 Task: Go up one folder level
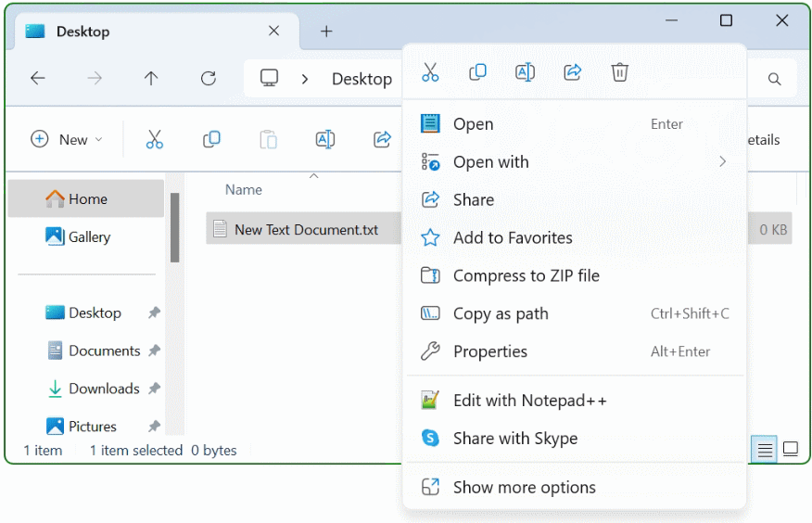click(x=151, y=79)
